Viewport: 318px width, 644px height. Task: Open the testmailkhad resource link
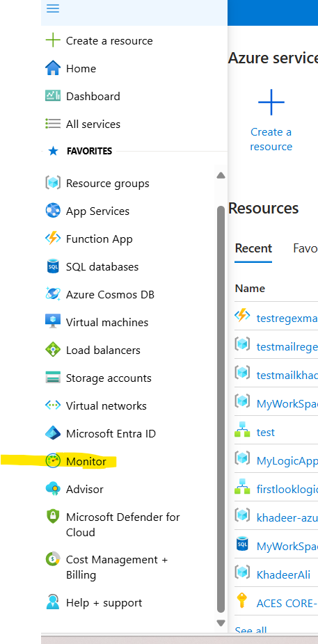(287, 375)
